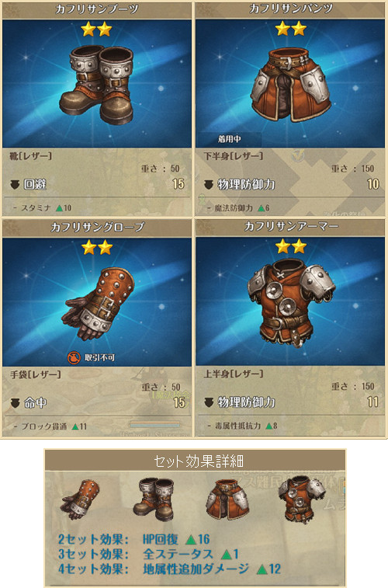The height and width of the screenshot is (588, 388).
Task: Select glove icon in set effect details
Action: (x=81, y=499)
